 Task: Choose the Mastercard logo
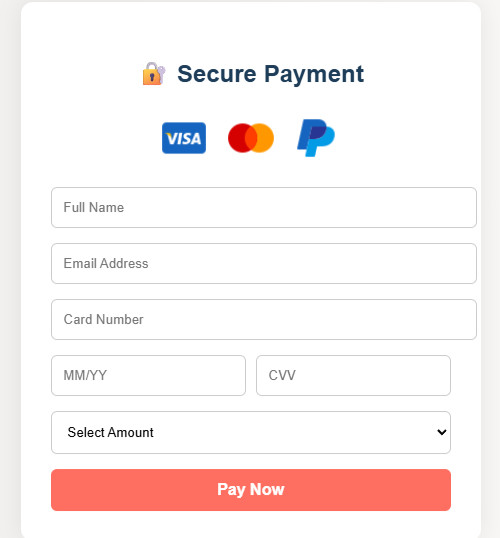pyautogui.click(x=251, y=138)
